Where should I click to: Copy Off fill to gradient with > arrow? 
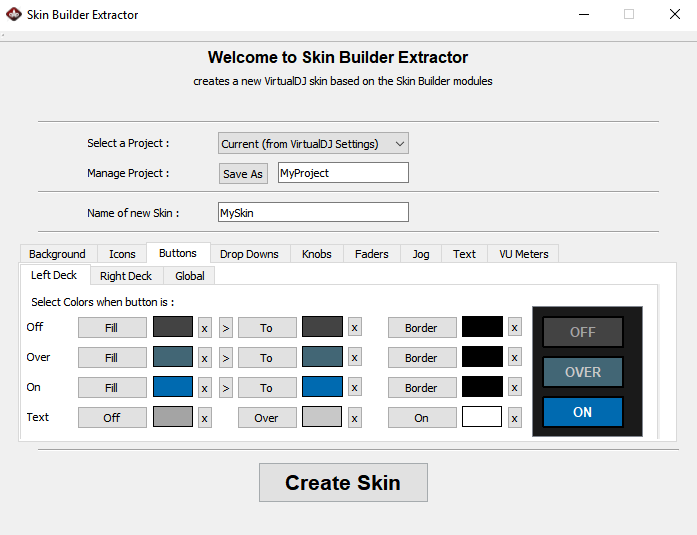[226, 328]
